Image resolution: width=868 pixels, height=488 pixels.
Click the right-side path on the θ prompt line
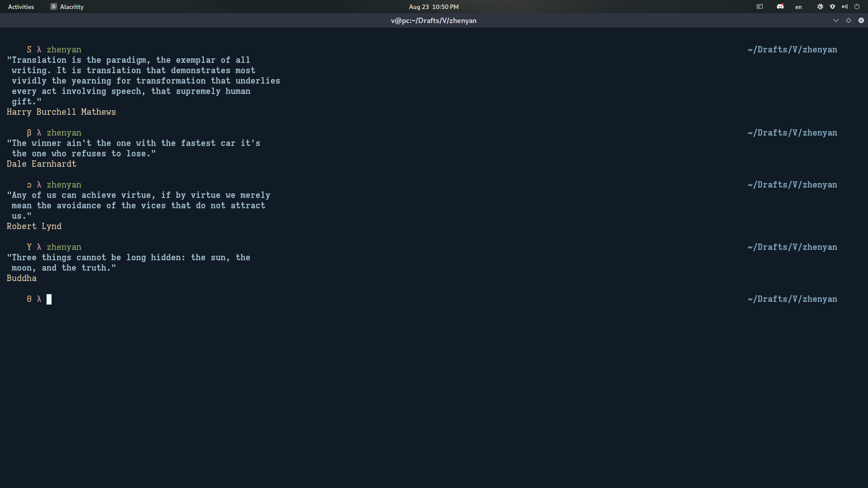[792, 299]
